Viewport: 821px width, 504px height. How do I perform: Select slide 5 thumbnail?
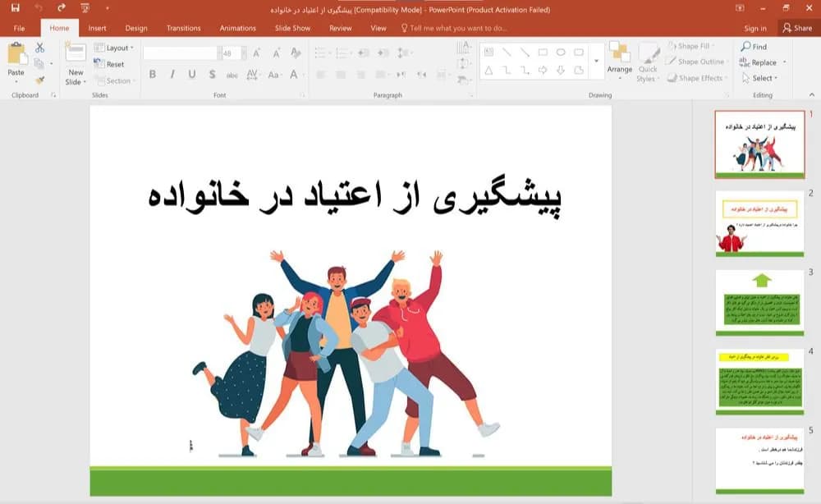[759, 460]
